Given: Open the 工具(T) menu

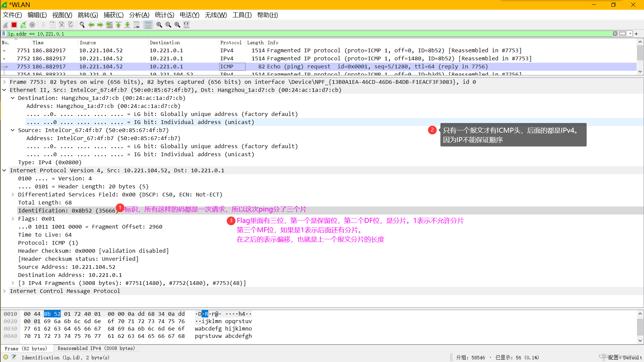Looking at the screenshot, I should coord(242,15).
